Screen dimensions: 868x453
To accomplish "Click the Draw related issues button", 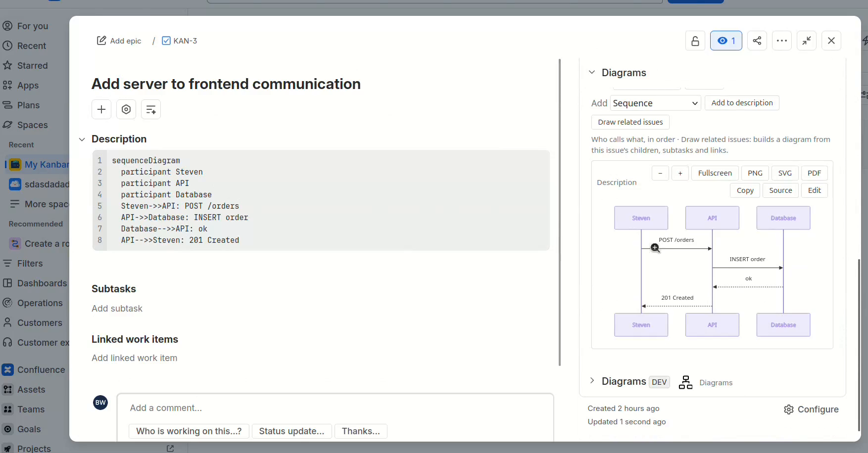I will pyautogui.click(x=630, y=122).
